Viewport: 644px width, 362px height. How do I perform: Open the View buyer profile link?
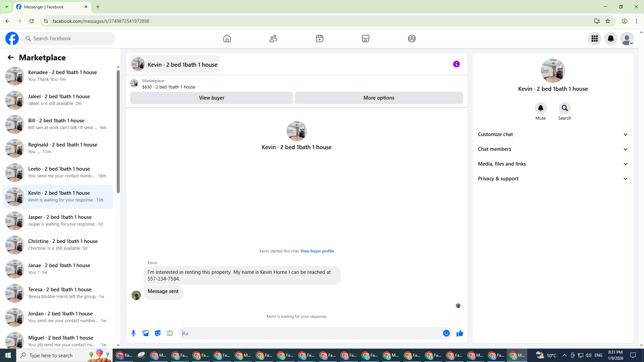(x=317, y=251)
